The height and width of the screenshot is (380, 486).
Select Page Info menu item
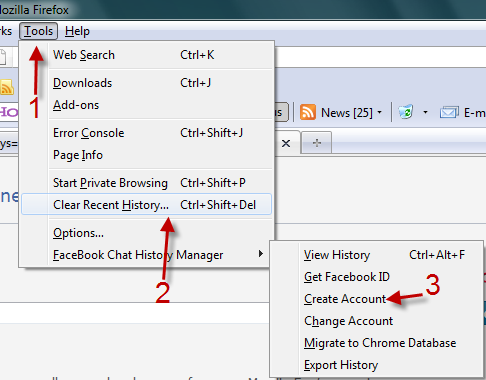(x=147, y=155)
